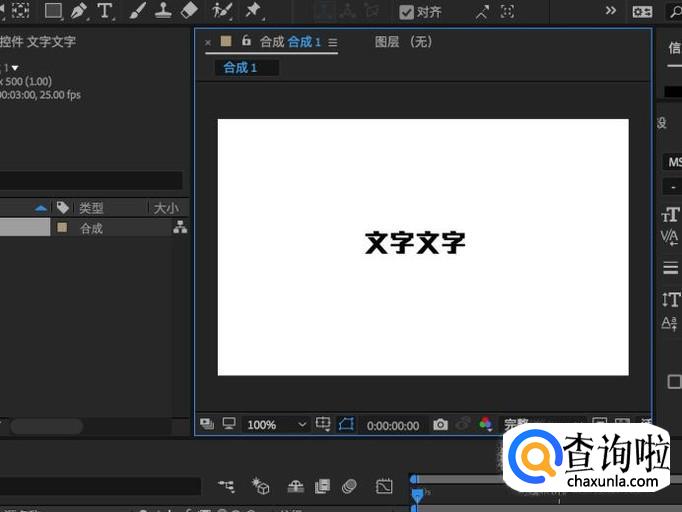Sort by the 类型 column

click(91, 208)
